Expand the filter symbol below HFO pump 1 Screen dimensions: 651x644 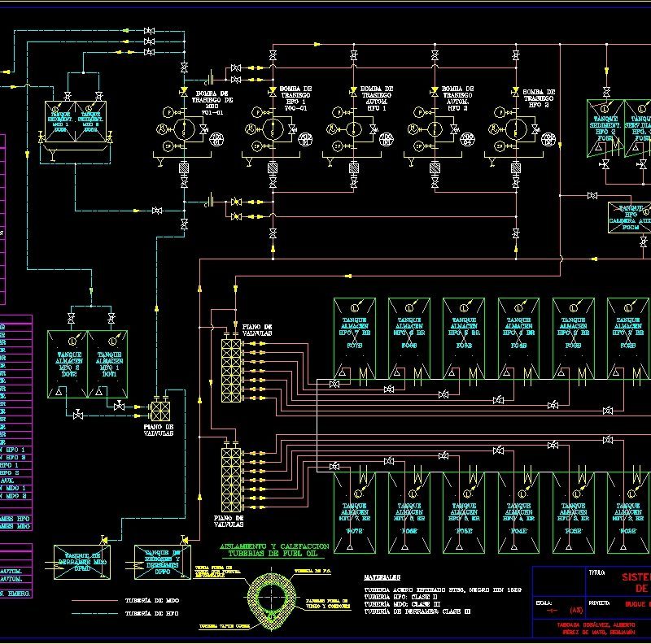point(273,168)
